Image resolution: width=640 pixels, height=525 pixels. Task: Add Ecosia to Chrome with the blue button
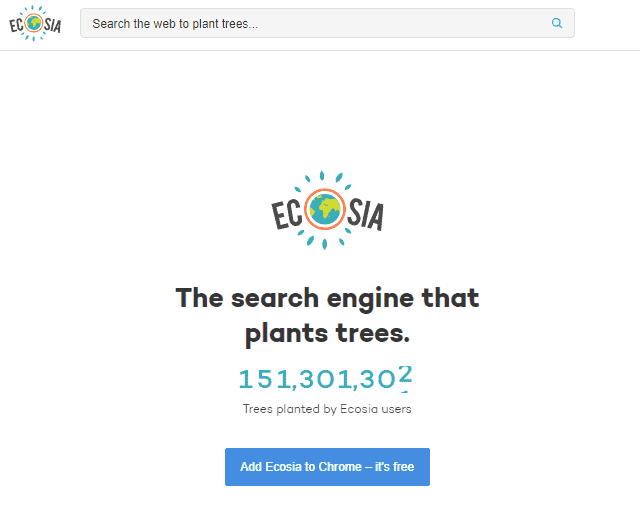pyautogui.click(x=327, y=467)
